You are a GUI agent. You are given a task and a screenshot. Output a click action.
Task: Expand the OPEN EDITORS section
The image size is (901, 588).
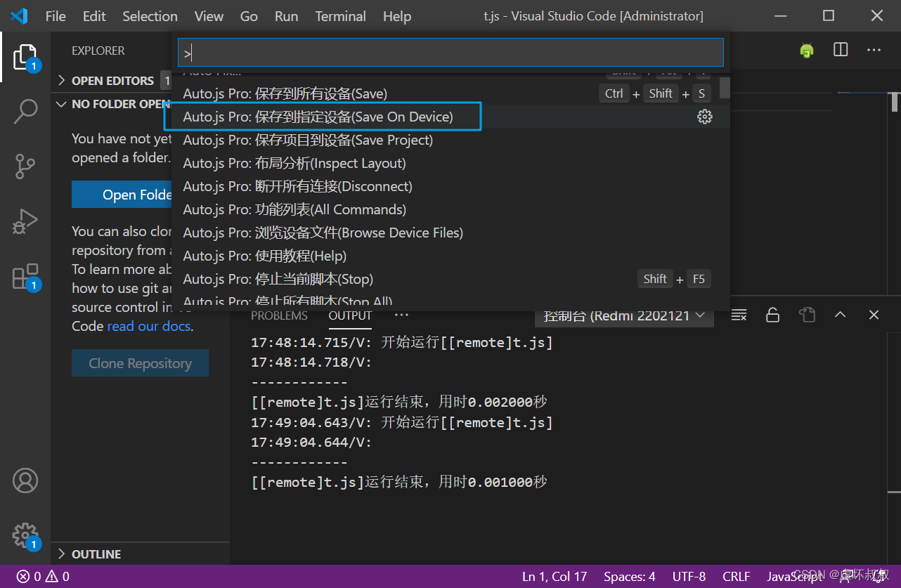point(112,81)
